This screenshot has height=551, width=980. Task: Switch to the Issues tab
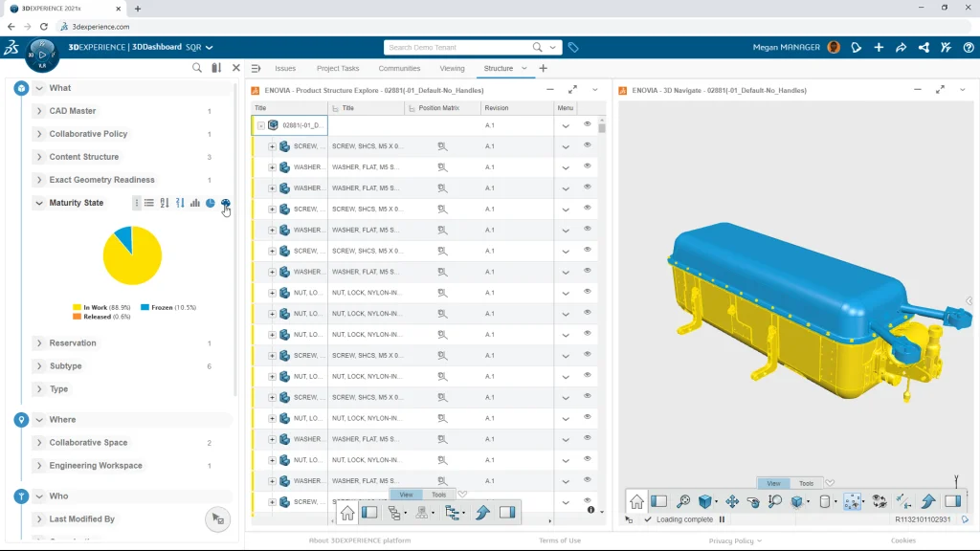coord(285,69)
